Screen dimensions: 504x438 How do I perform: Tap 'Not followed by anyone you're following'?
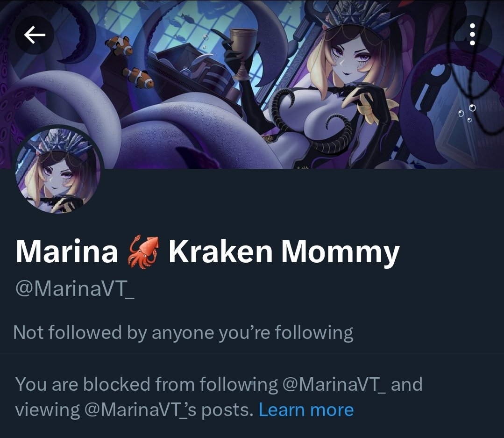pos(183,332)
